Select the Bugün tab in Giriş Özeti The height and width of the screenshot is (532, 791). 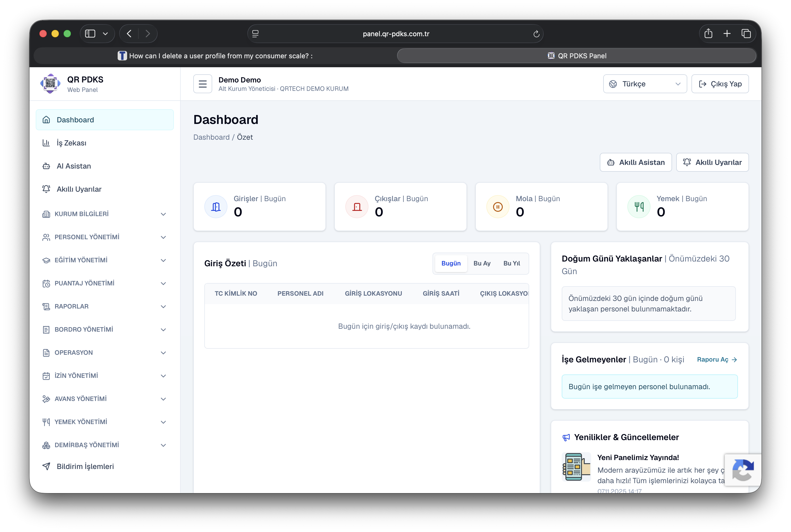[x=451, y=263]
